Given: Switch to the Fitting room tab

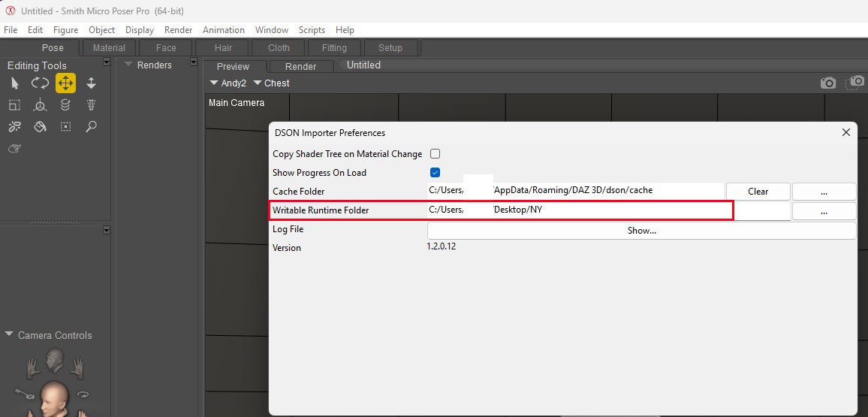Looking at the screenshot, I should click(x=334, y=48).
